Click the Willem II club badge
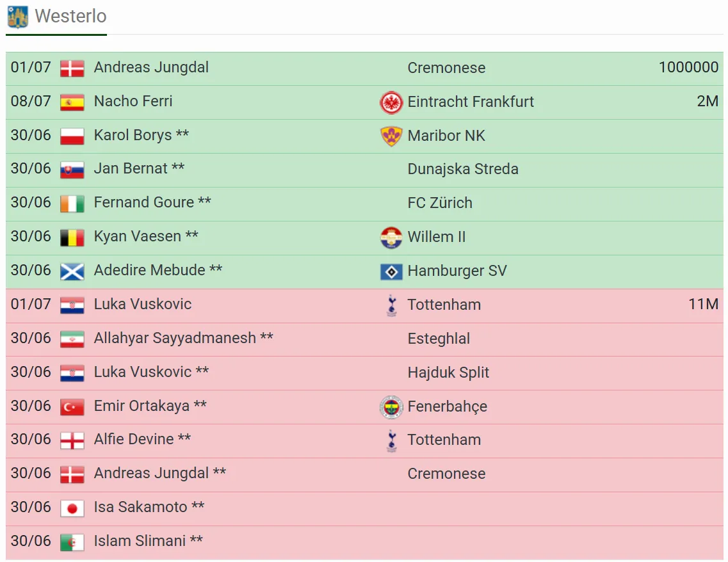Image resolution: width=728 pixels, height=562 pixels. click(x=391, y=237)
